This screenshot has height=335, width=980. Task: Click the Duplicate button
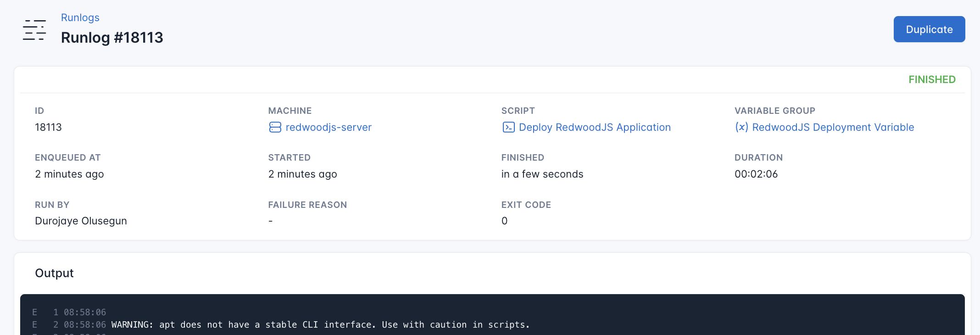click(929, 29)
